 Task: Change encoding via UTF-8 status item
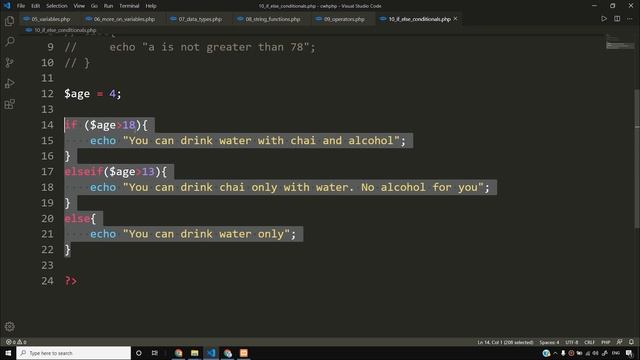click(571, 342)
